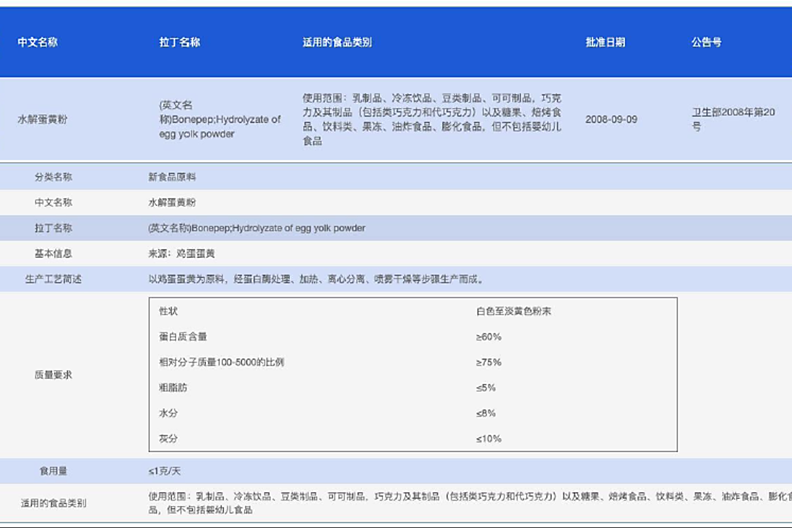Click the 白色至淡黄色粉末 property value

pyautogui.click(x=513, y=311)
